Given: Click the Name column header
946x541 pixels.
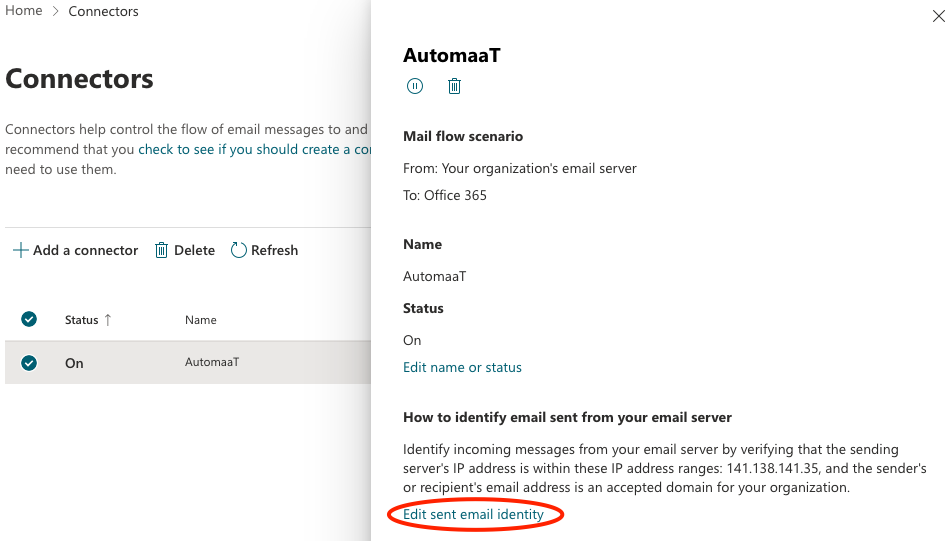Looking at the screenshot, I should pyautogui.click(x=201, y=320).
